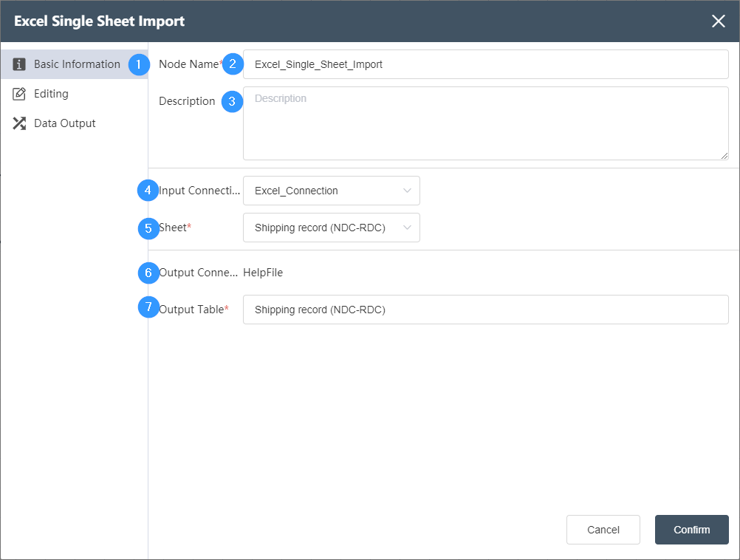Click the Output Table input field
This screenshot has width=740, height=560.
[x=486, y=310]
